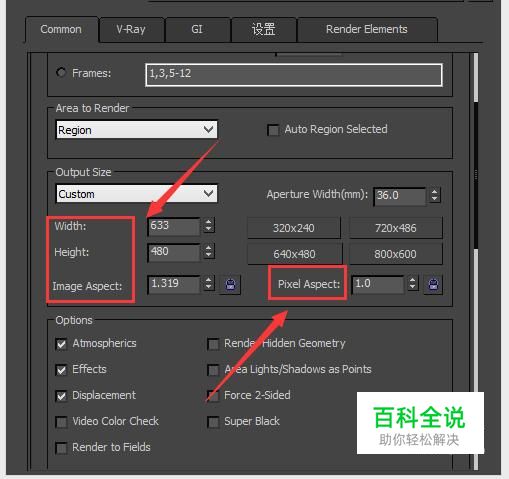Click the Frames text field
This screenshot has width=509, height=479.
[294, 75]
